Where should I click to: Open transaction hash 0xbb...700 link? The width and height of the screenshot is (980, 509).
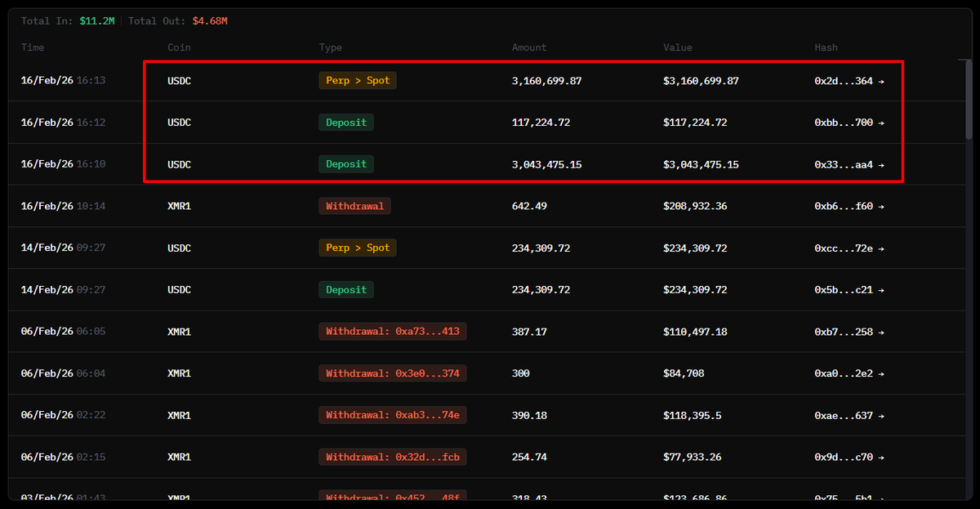pyautogui.click(x=849, y=123)
